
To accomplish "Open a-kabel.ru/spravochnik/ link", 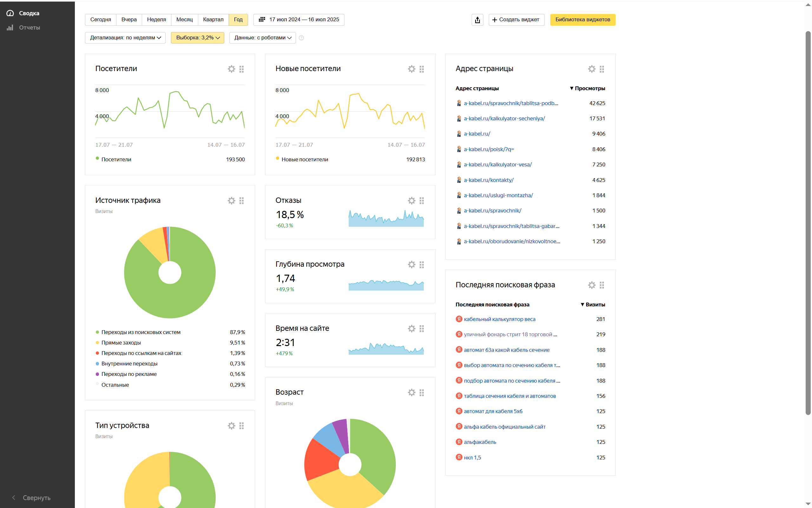I will (x=493, y=211).
